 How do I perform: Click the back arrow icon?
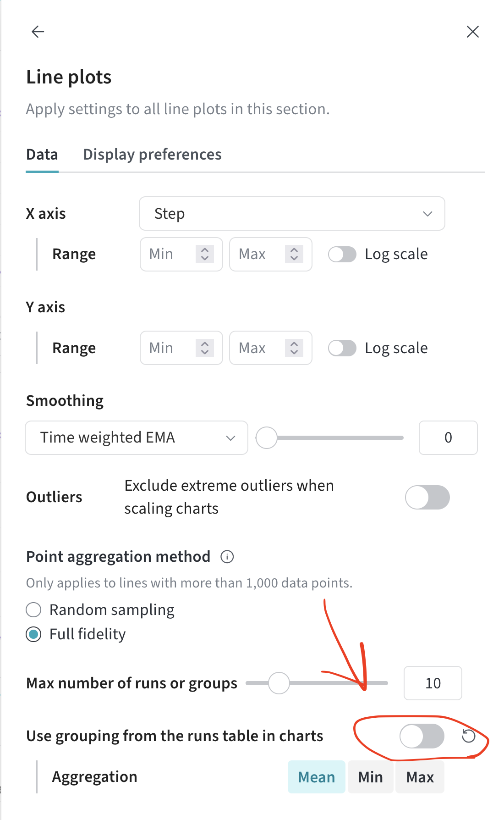[38, 32]
